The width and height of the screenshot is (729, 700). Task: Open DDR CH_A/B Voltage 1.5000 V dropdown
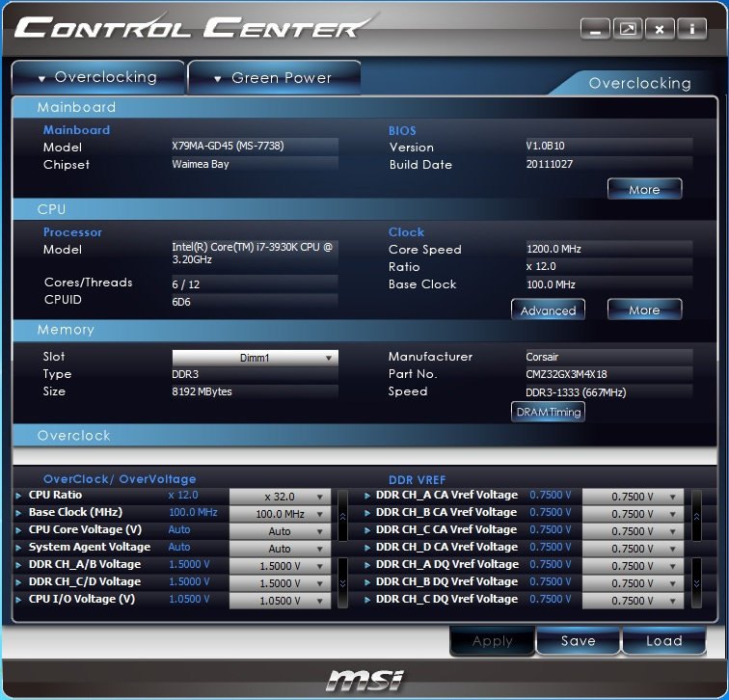click(280, 566)
